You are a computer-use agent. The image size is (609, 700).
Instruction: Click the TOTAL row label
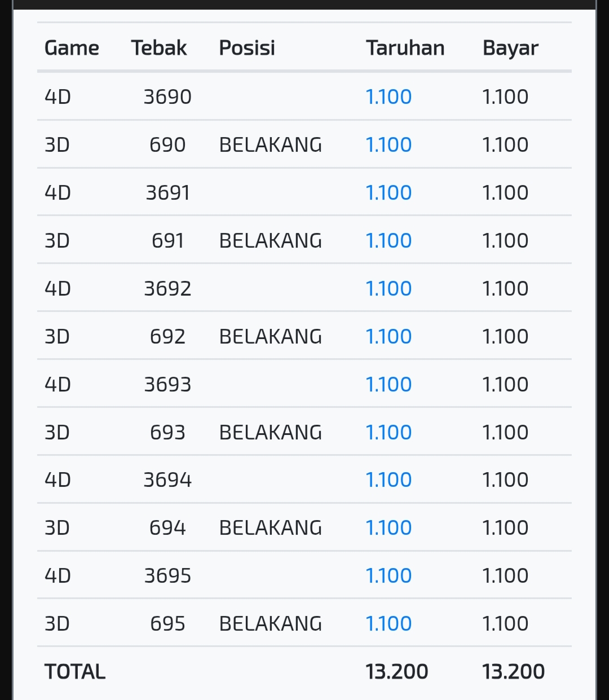(x=75, y=671)
